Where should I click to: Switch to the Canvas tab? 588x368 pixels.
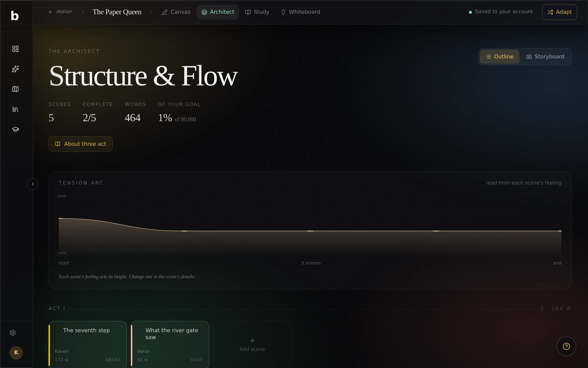pyautogui.click(x=176, y=12)
